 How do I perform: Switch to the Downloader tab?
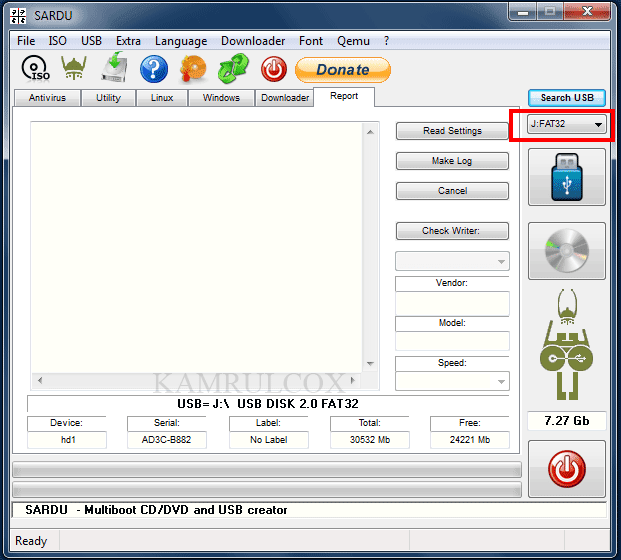[285, 98]
